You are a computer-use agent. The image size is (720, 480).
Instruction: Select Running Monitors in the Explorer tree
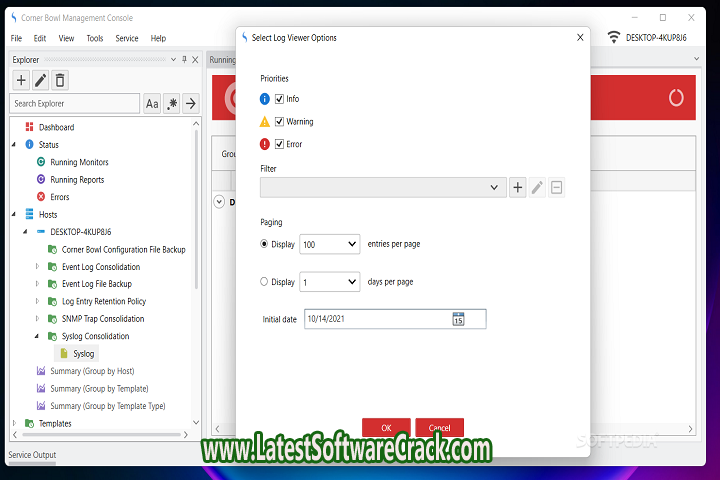click(x=79, y=162)
